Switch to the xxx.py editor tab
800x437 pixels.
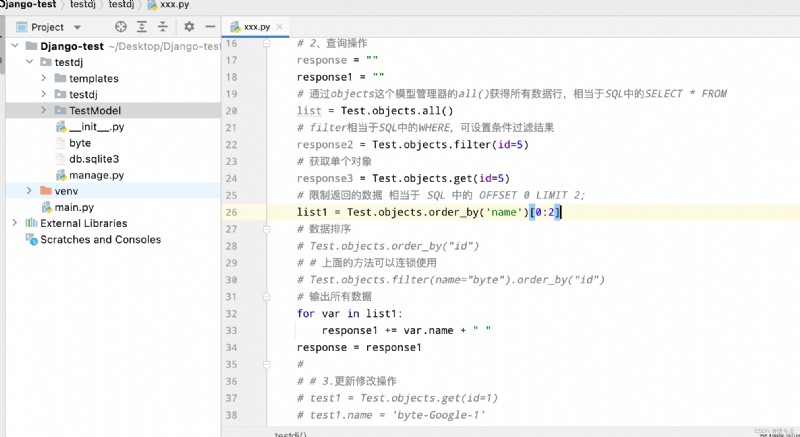coord(257,27)
